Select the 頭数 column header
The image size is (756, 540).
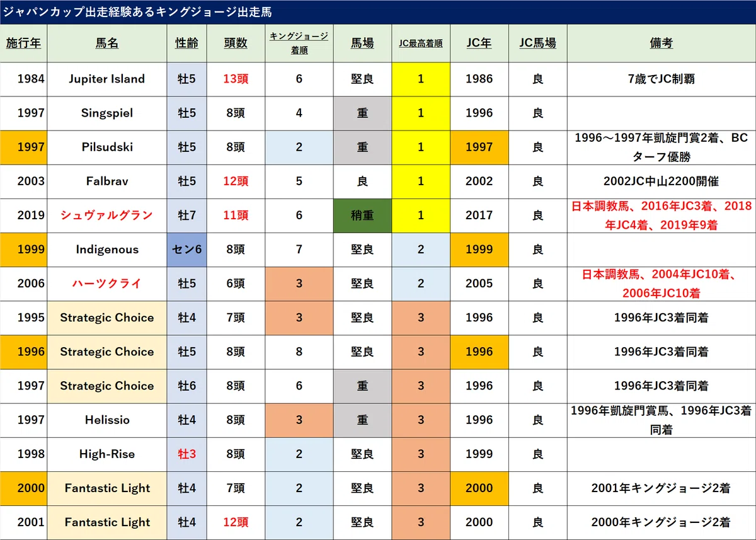[236, 43]
